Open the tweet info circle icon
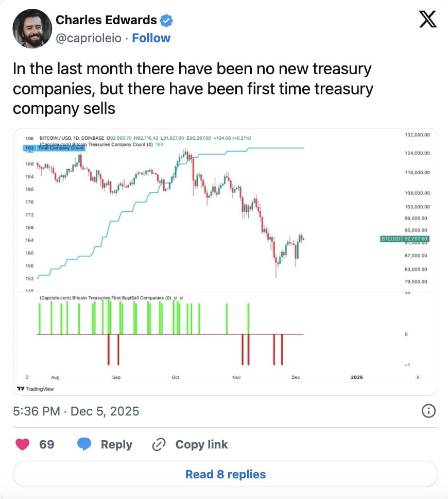This screenshot has height=499, width=448. (x=428, y=411)
